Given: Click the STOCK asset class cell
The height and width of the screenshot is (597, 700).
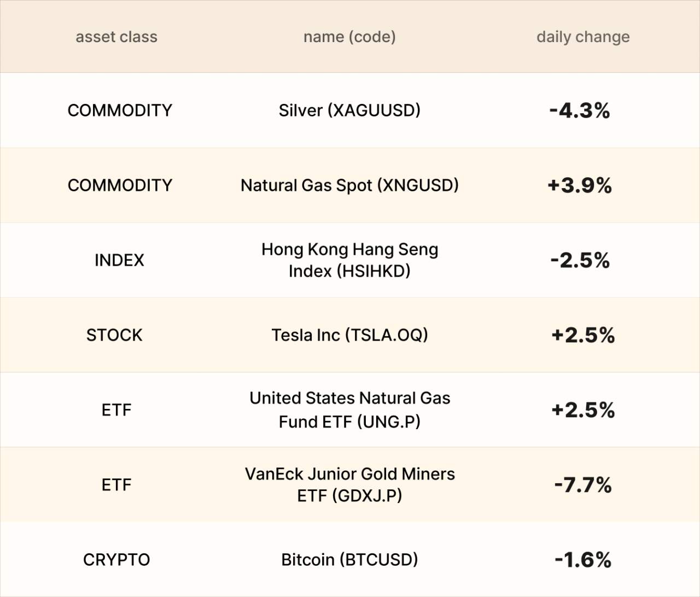Looking at the screenshot, I should [x=114, y=335].
